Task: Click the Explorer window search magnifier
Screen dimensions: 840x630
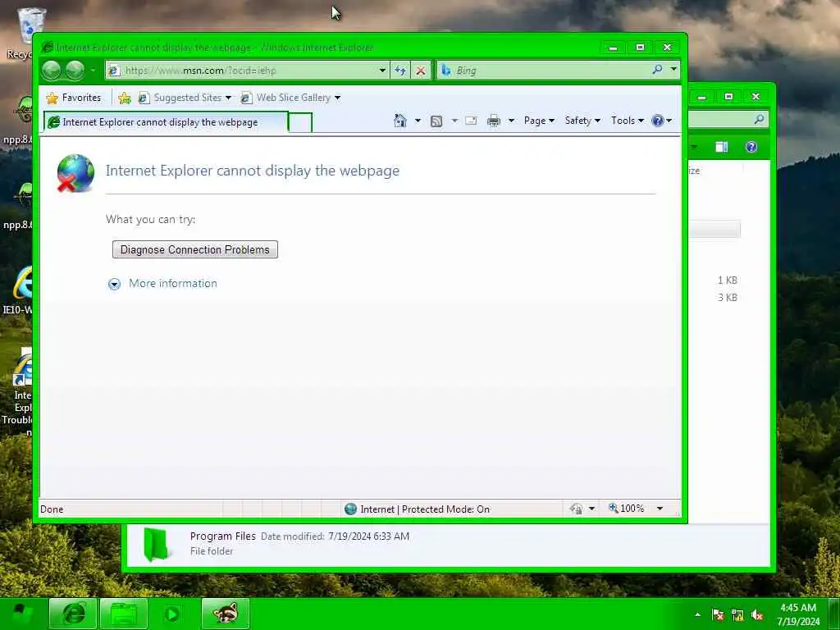Action: point(759,119)
